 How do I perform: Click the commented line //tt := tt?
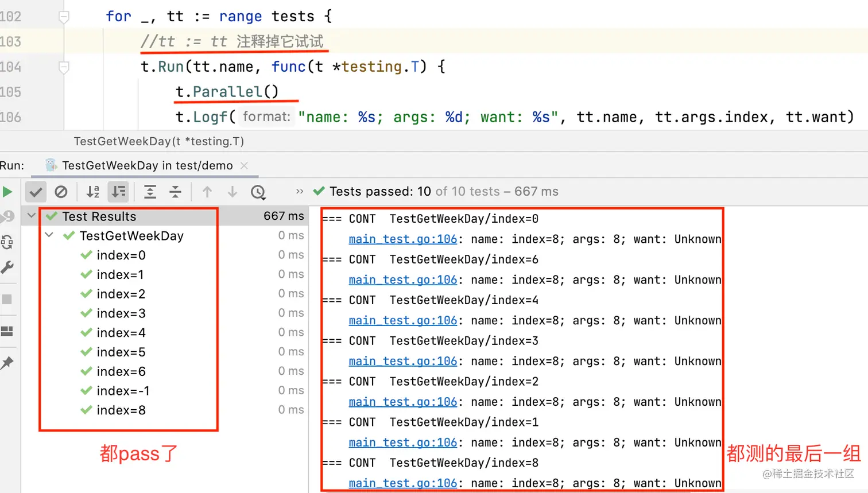[x=232, y=42]
